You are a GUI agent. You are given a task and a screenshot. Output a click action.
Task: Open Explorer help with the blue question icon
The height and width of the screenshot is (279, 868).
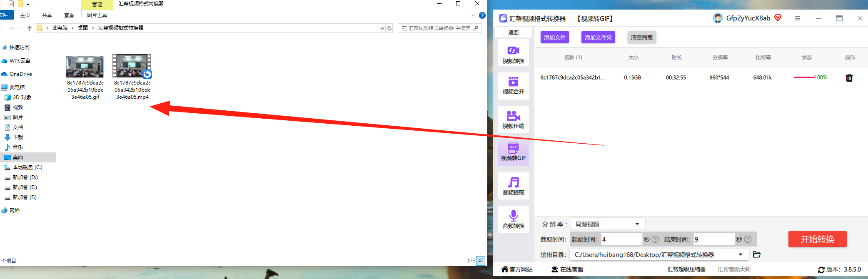pyautogui.click(x=482, y=15)
